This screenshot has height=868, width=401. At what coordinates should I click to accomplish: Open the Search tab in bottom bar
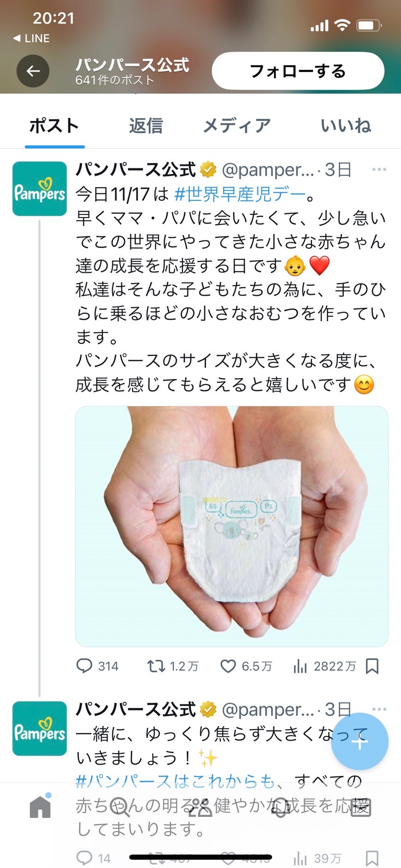[120, 807]
